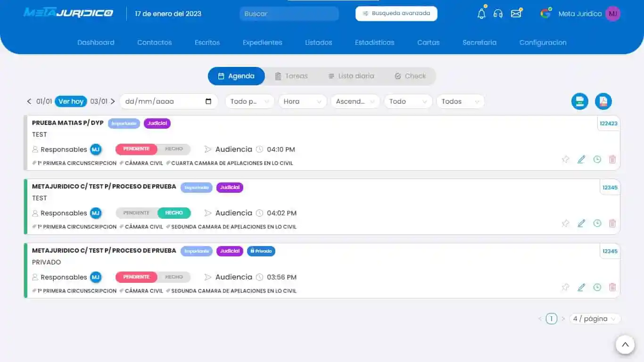This screenshot has width=644, height=362.
Task: Edit the PRUEBA MATIAS entry with the pencil icon
Action: point(581,159)
